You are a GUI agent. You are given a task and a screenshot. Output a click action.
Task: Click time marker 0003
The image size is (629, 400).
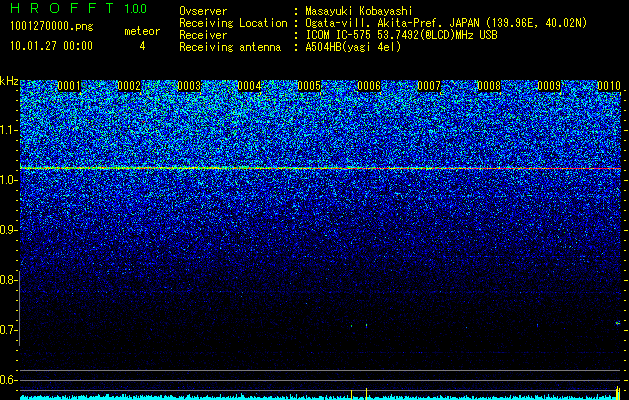[189, 86]
